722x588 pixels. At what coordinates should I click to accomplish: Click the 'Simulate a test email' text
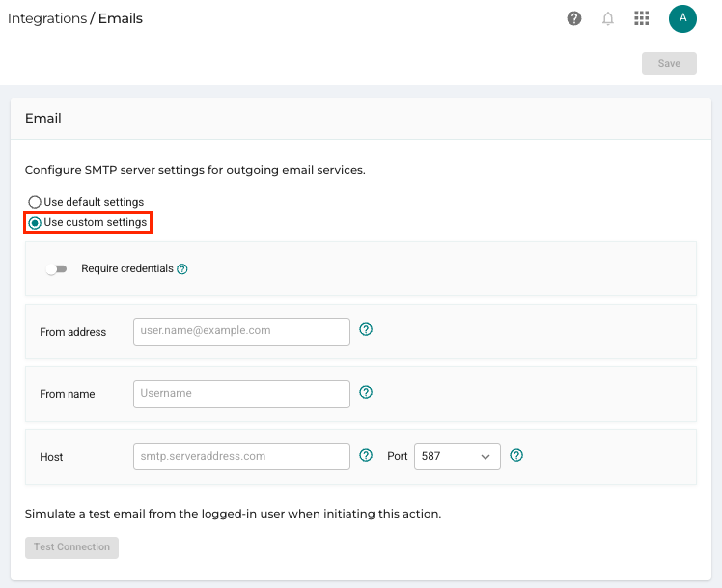[x=233, y=514]
